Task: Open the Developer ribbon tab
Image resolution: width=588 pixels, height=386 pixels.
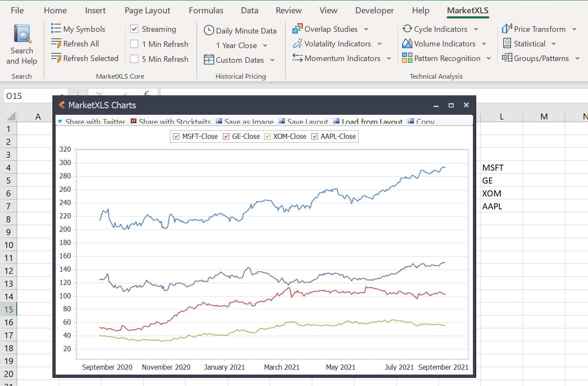Action: tap(374, 10)
